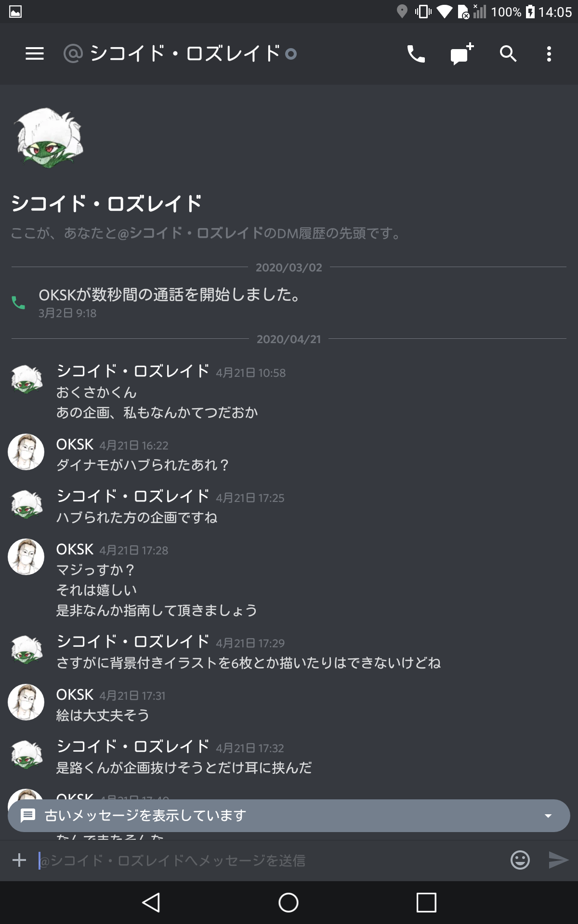The width and height of the screenshot is (578, 924).
Task: Tap the Android back navigation button
Action: click(151, 902)
